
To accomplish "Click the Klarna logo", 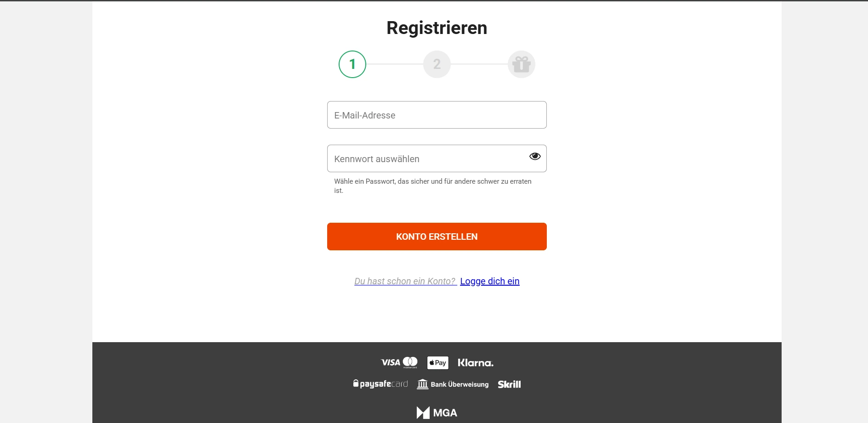I will coord(476,363).
